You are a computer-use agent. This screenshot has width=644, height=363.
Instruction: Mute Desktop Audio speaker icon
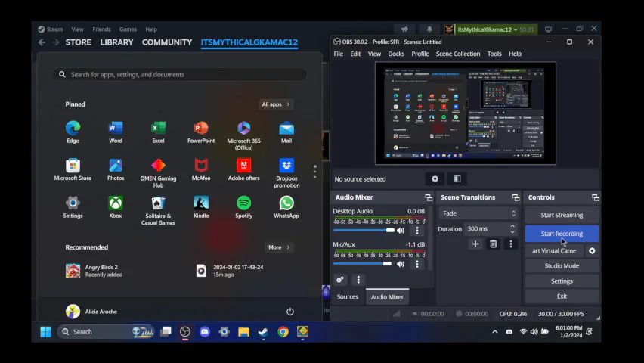tap(401, 231)
